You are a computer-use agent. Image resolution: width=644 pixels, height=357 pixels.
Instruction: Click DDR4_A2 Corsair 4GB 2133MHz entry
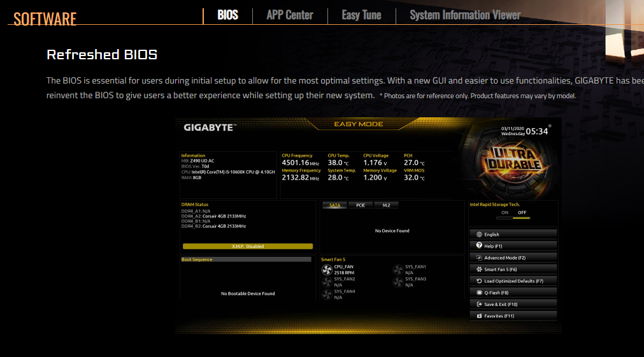coord(213,216)
